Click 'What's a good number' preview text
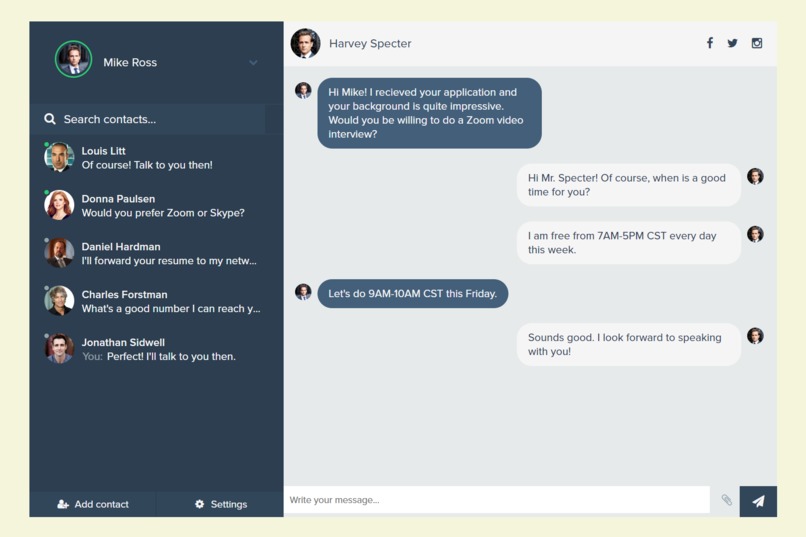806x537 pixels. tap(171, 308)
